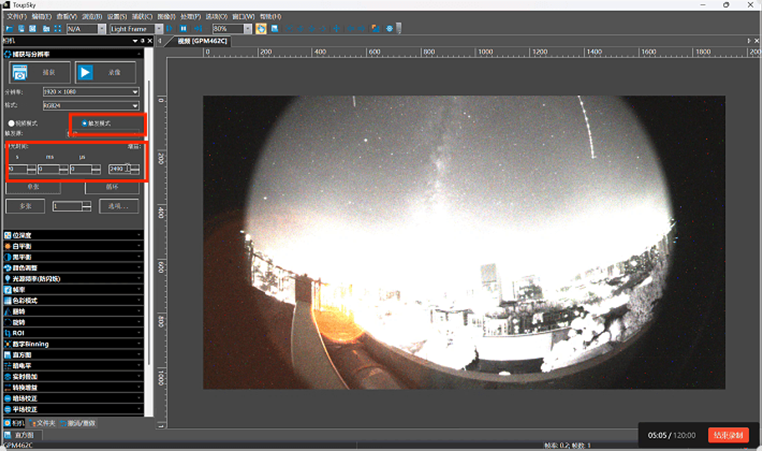The width and height of the screenshot is (762, 451).
Task: Click the 循环 loop trigger button
Action: click(112, 186)
